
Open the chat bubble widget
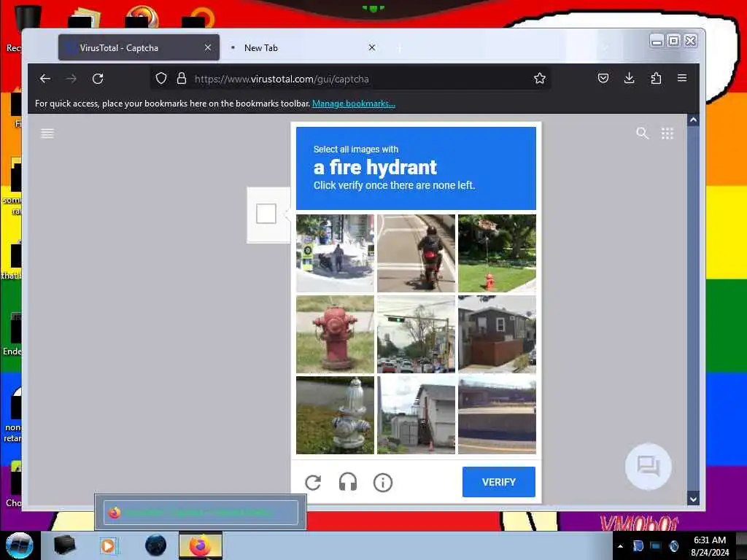[x=648, y=466]
